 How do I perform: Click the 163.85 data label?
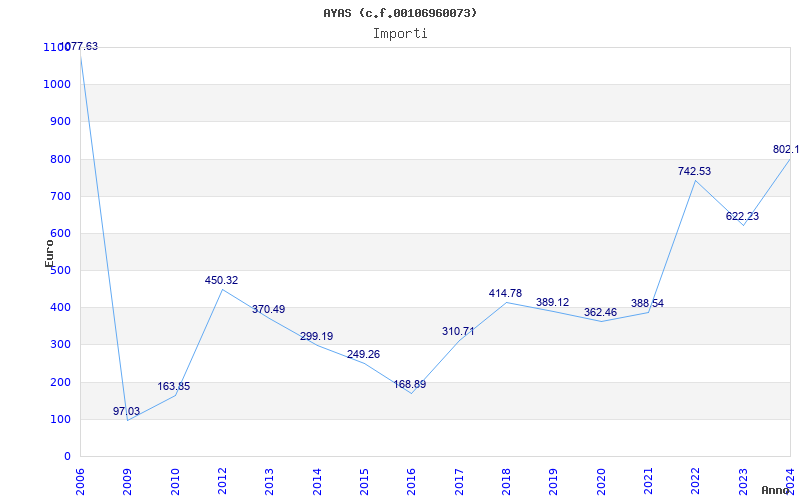pos(173,386)
